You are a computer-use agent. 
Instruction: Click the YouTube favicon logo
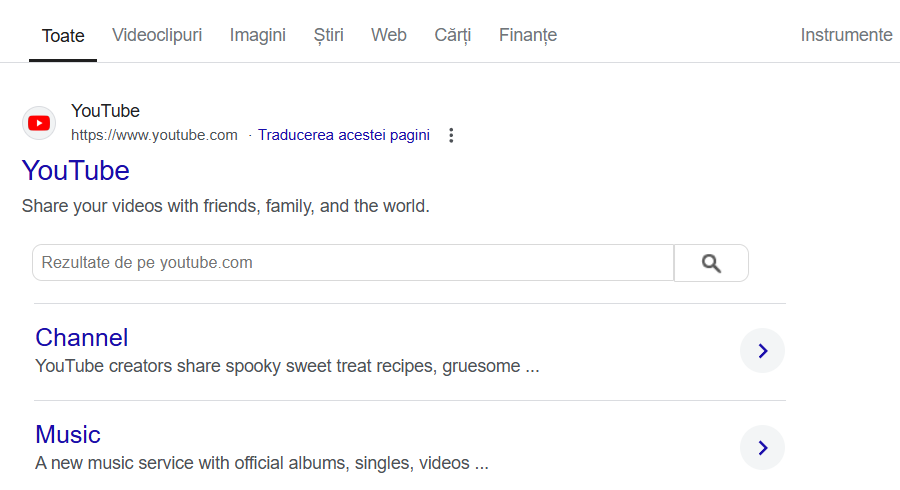point(39,123)
